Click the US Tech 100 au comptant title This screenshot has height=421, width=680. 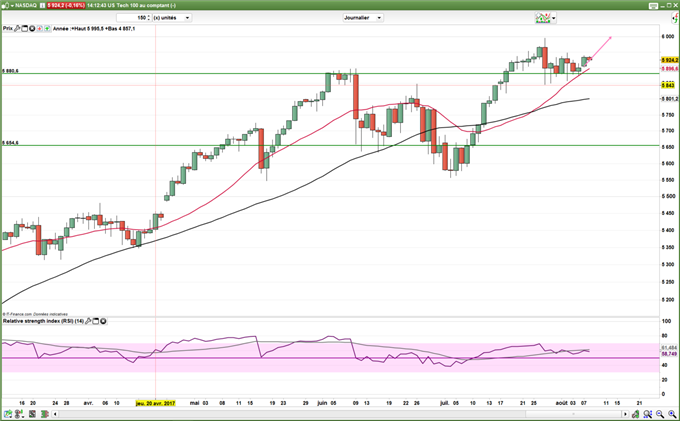pos(141,5)
